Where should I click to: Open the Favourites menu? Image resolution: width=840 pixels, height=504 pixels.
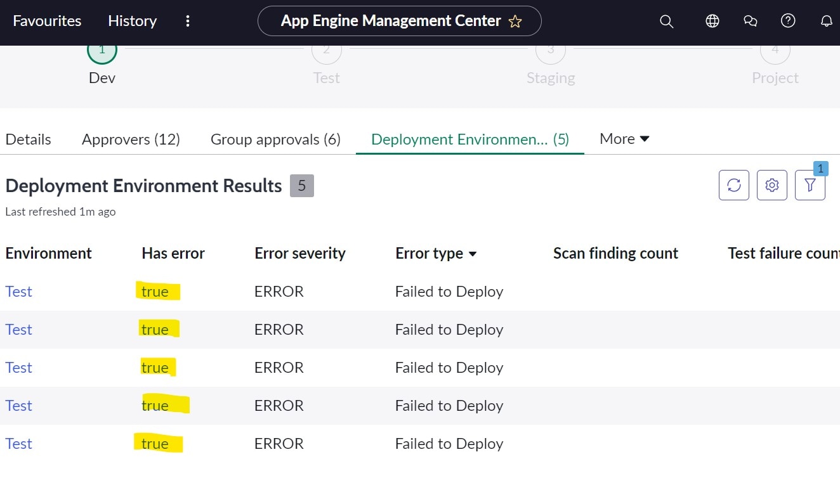(46, 21)
